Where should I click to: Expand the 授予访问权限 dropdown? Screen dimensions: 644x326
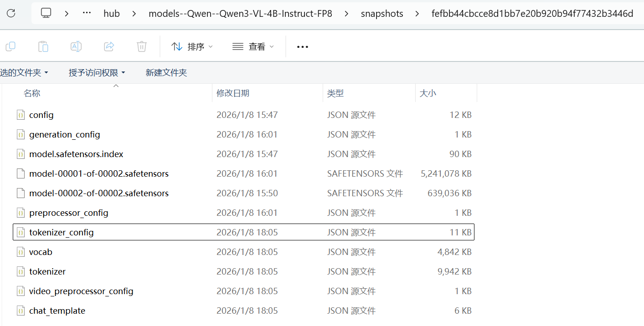click(97, 72)
